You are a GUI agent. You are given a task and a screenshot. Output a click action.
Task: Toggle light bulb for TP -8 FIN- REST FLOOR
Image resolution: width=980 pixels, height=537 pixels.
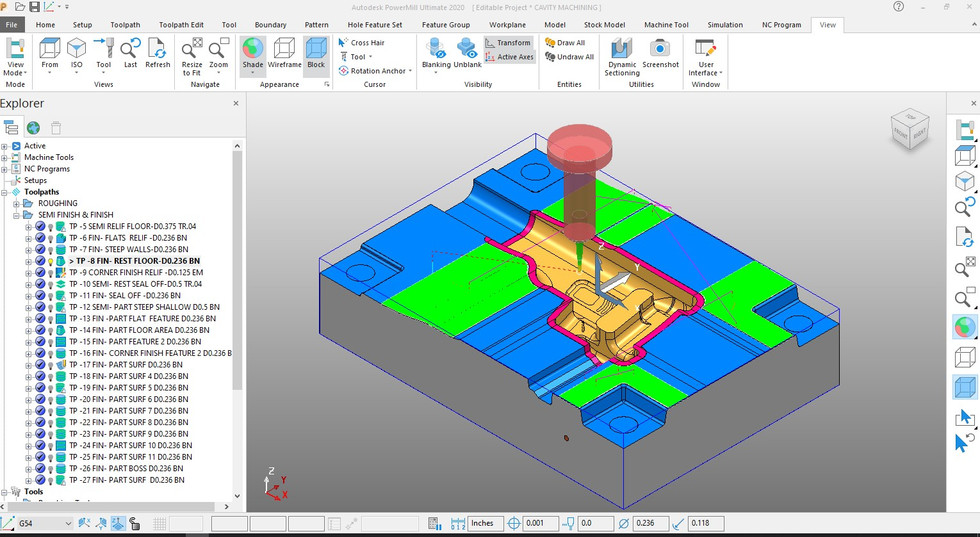tap(51, 261)
